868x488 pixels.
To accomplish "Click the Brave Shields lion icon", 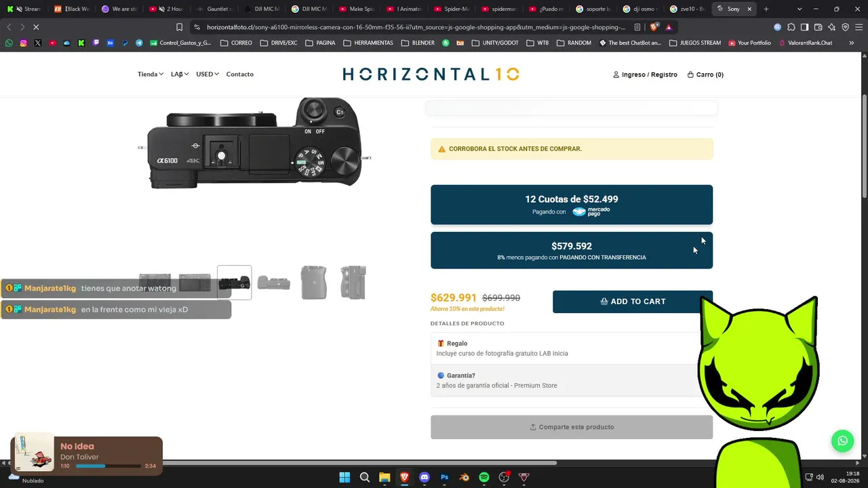I will [x=654, y=27].
